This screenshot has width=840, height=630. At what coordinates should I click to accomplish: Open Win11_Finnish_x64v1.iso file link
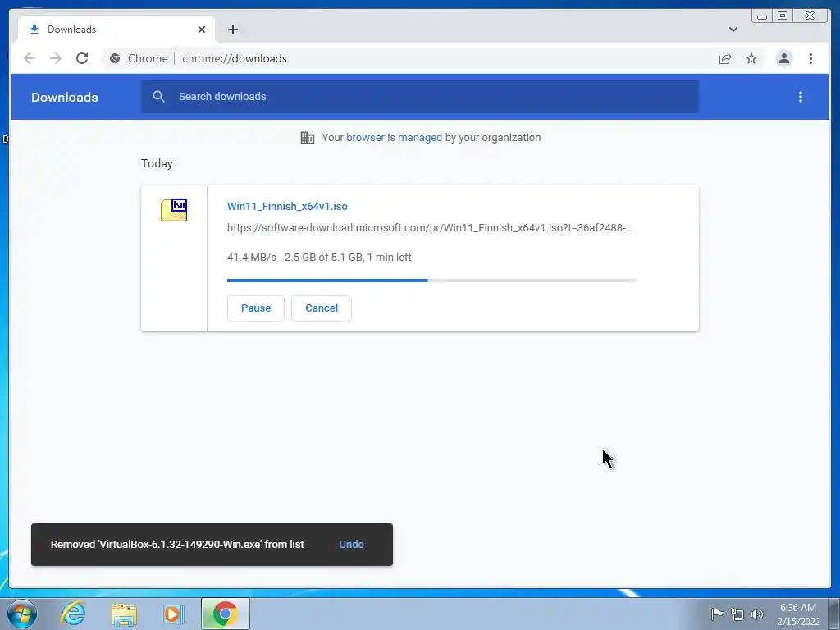pyautogui.click(x=287, y=206)
